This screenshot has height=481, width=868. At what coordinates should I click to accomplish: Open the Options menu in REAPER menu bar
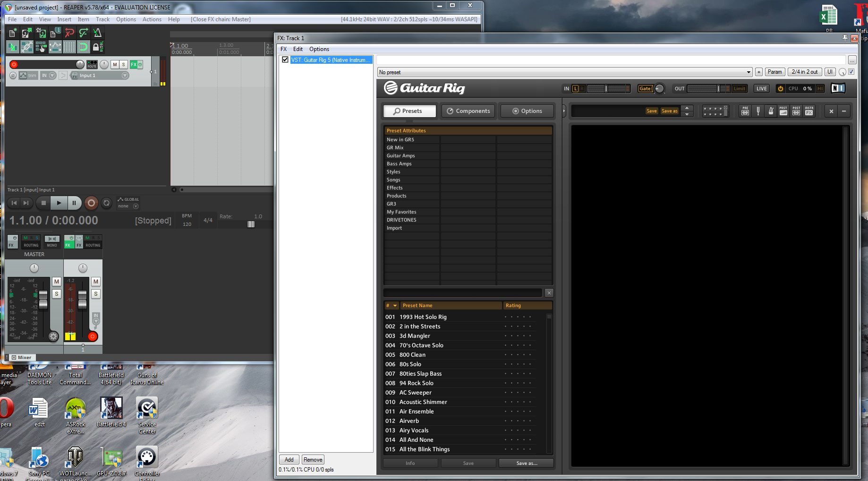coord(126,19)
